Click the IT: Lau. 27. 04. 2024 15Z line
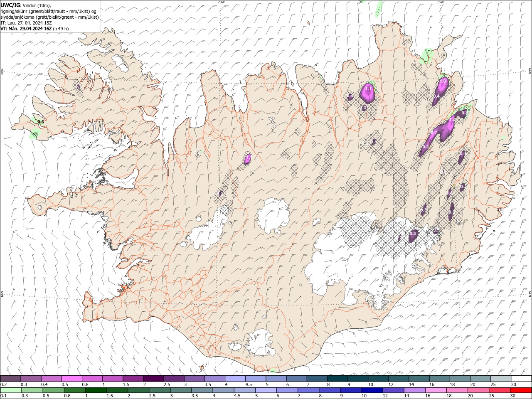Screen dimensions: 532x399 [27, 23]
